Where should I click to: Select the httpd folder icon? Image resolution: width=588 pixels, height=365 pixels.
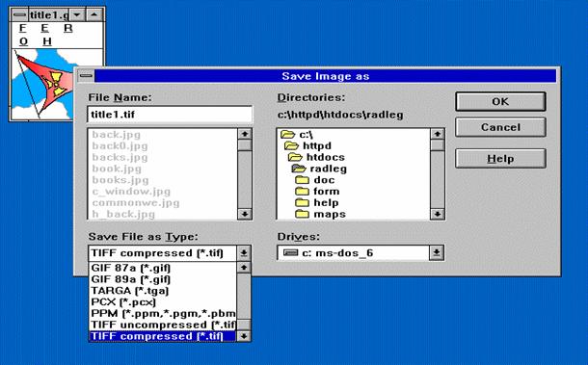[x=291, y=145]
